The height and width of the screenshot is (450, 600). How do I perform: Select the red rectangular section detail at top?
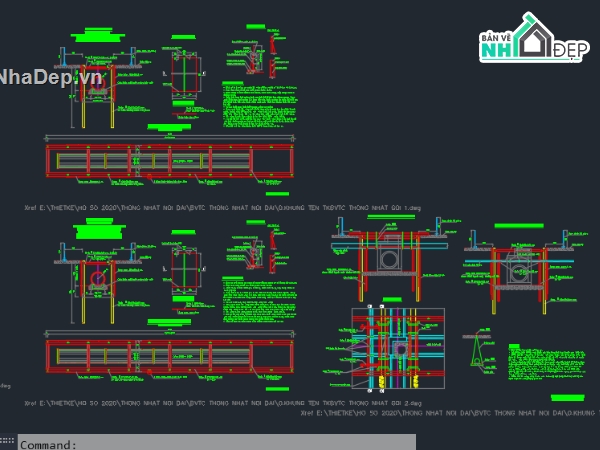[x=184, y=73]
